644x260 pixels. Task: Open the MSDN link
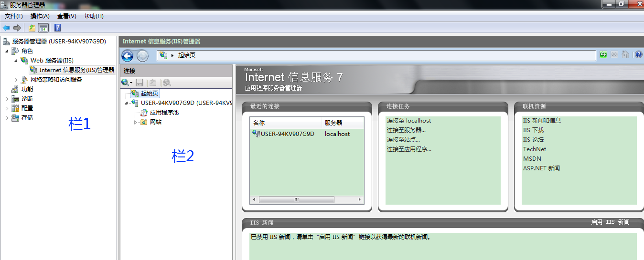pos(532,159)
